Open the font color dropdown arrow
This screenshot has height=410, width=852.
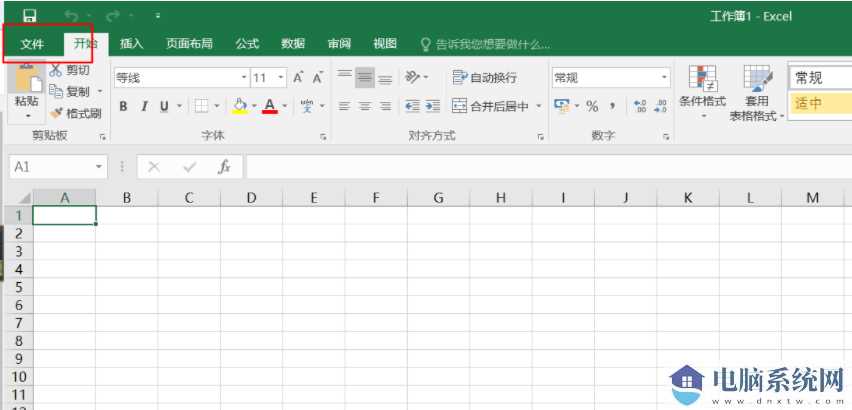(285, 106)
